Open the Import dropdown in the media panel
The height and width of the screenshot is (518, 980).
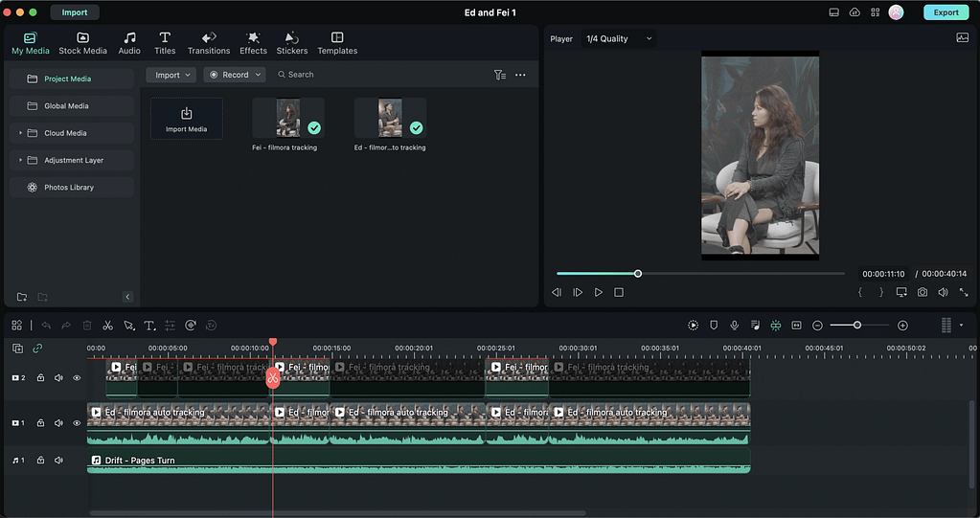(171, 75)
